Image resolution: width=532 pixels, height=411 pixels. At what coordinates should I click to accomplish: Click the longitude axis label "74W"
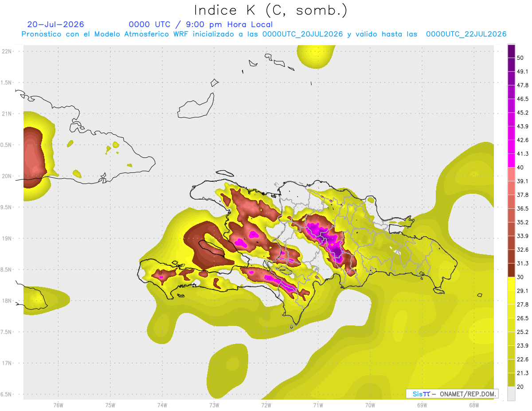(162, 406)
